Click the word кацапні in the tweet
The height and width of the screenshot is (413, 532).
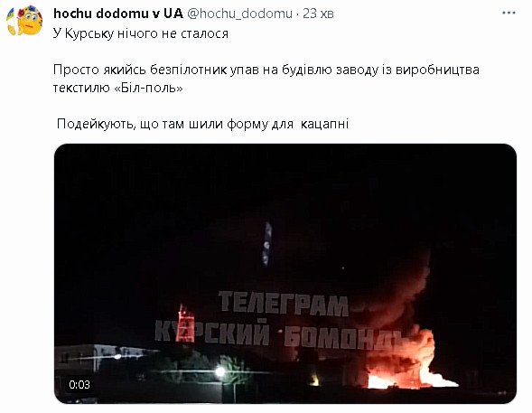[x=324, y=124]
